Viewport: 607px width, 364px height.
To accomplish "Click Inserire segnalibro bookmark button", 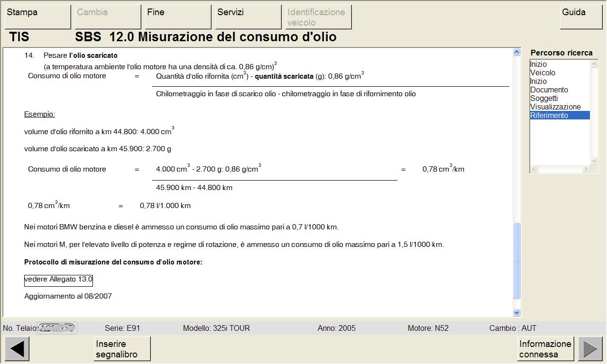I will click(123, 349).
